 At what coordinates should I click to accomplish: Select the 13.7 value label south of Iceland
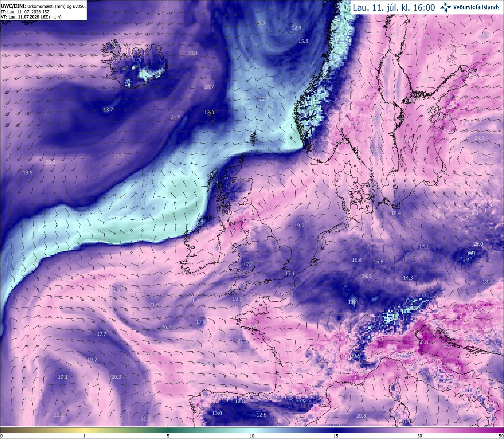[108, 109]
